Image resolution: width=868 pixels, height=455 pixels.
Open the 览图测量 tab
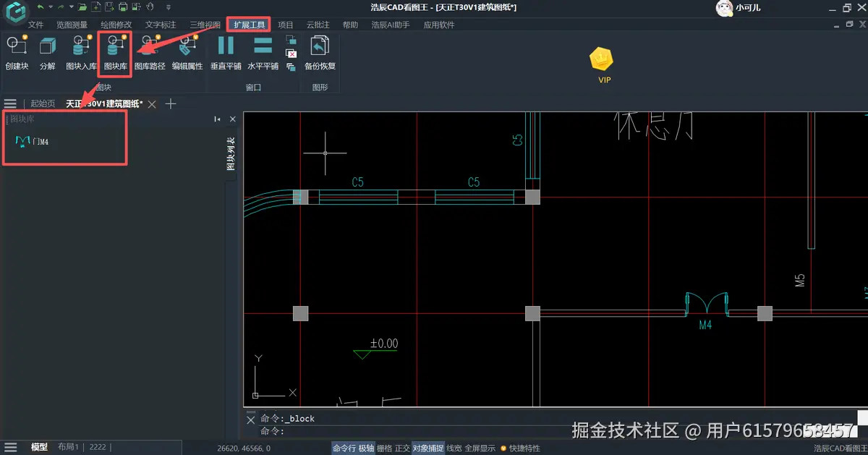72,25
